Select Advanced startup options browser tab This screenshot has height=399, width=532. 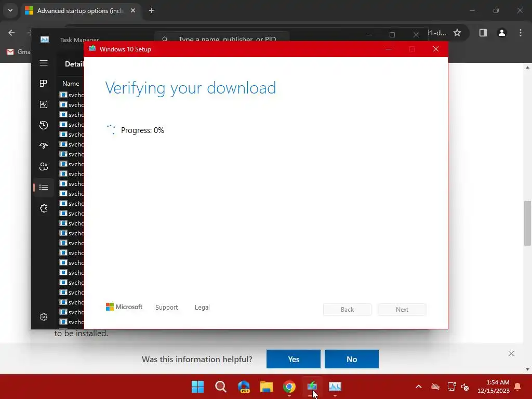pos(81,11)
